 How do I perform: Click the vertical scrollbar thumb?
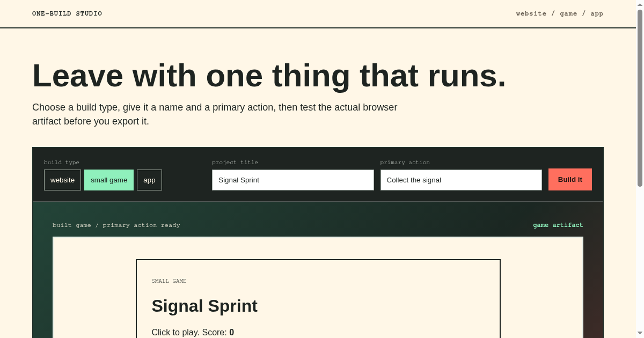(640, 98)
